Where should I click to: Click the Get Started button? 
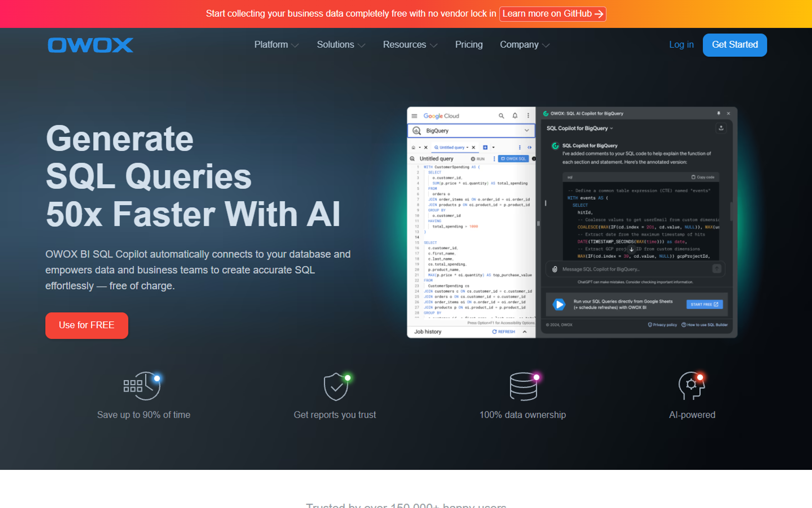click(735, 45)
